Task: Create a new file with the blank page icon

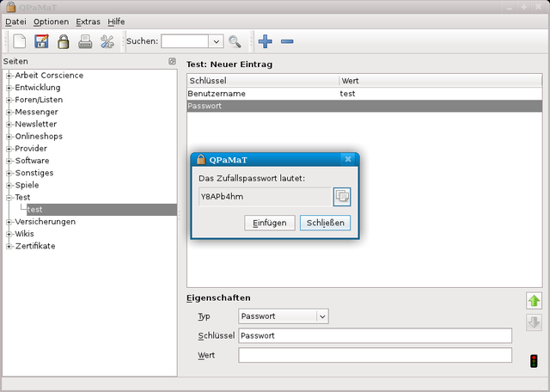Action: (19, 41)
